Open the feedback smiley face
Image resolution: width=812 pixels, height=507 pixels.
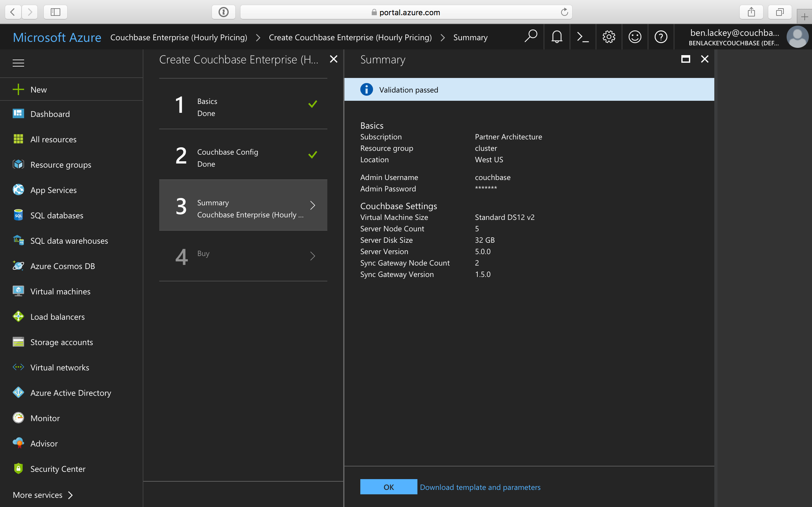(x=635, y=37)
